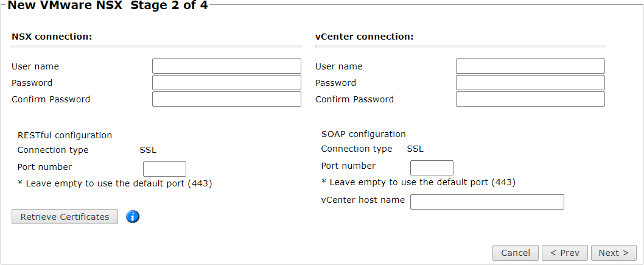Click the RESTful configuration label
The image size is (644, 265).
(x=65, y=135)
